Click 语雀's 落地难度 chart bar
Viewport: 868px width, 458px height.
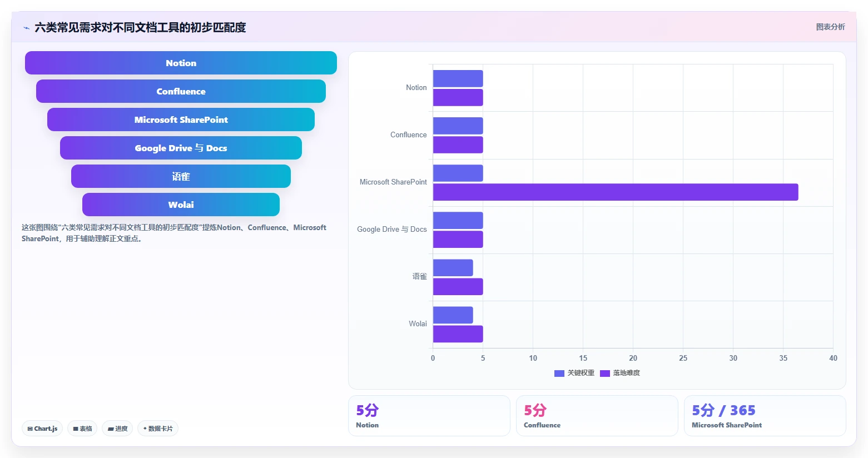coord(458,286)
